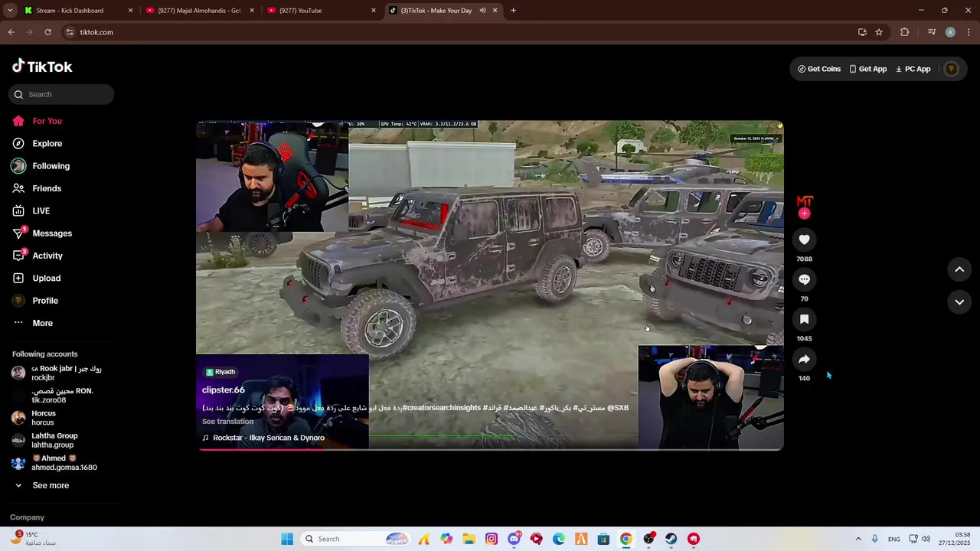Open Chrome profile avatar
This screenshot has height=551, width=980.
pyautogui.click(x=950, y=32)
